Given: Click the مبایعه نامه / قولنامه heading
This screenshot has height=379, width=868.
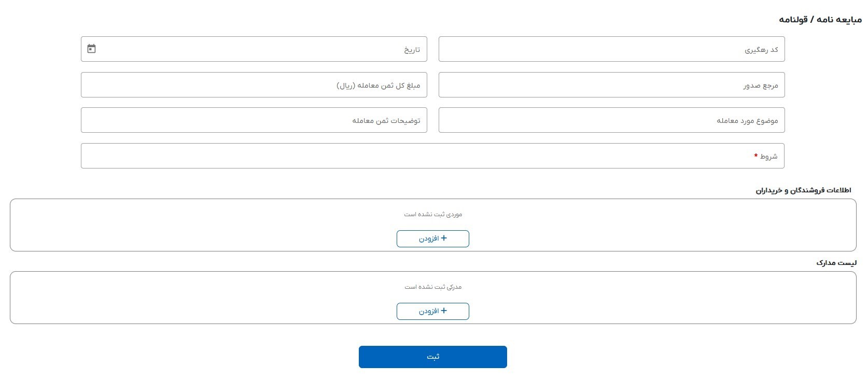Looking at the screenshot, I should [x=820, y=20].
